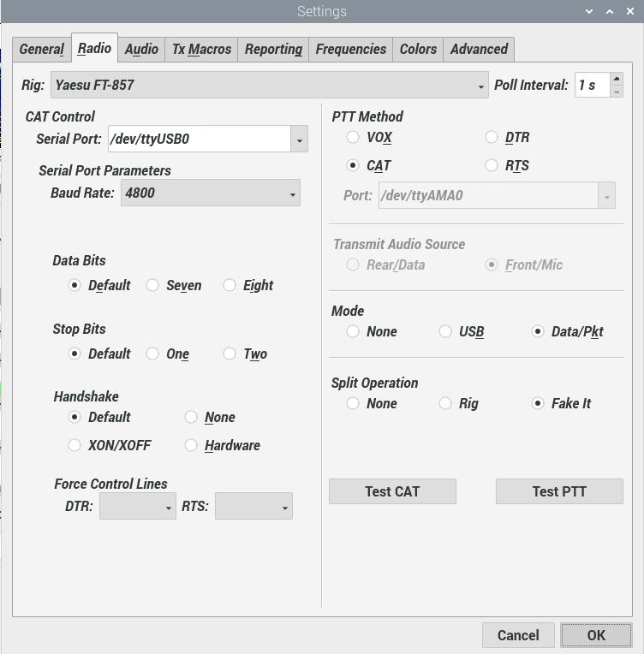Increase poll interval with up arrow
This screenshot has height=654, width=644.
point(617,79)
